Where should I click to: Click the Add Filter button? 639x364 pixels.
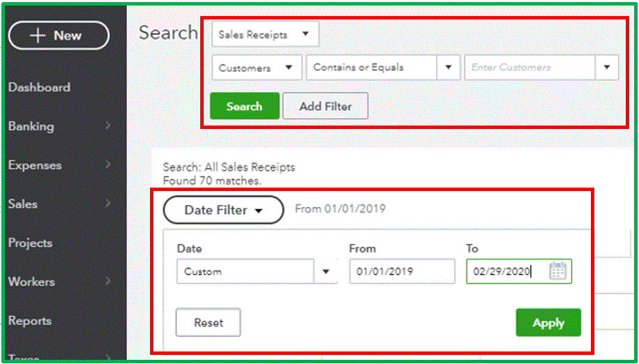tap(325, 107)
